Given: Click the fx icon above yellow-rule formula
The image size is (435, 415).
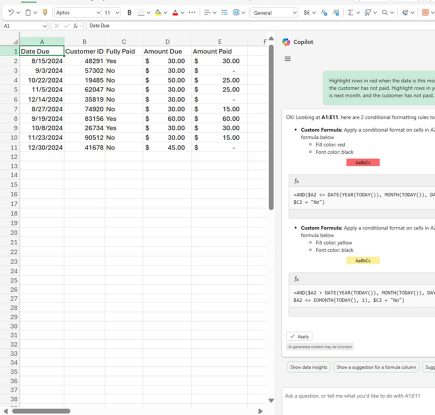Looking at the screenshot, I should pos(296,279).
